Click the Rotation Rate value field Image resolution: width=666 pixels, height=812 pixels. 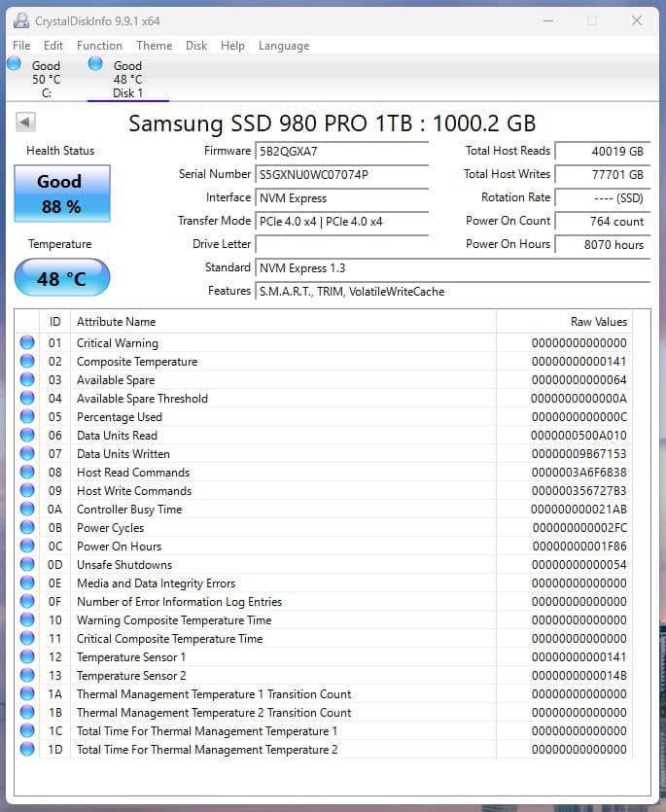602,197
